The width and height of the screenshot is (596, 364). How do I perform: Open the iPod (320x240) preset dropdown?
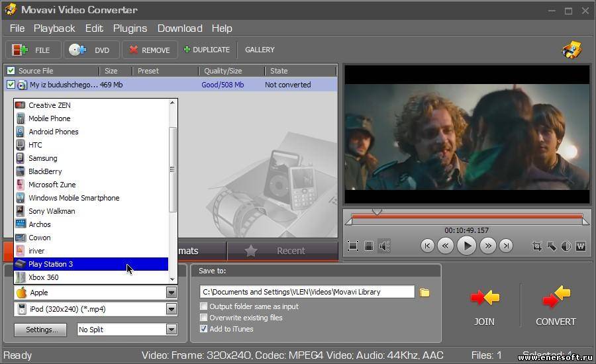pos(172,309)
